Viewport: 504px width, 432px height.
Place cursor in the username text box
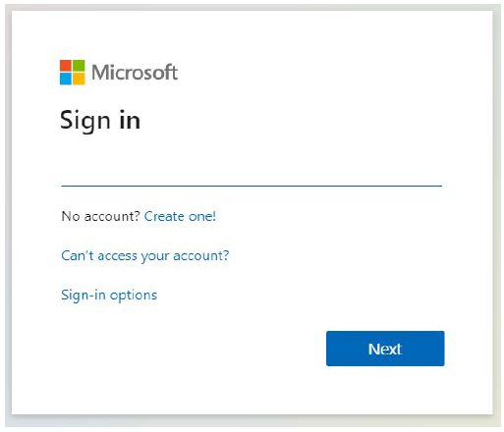point(252,173)
